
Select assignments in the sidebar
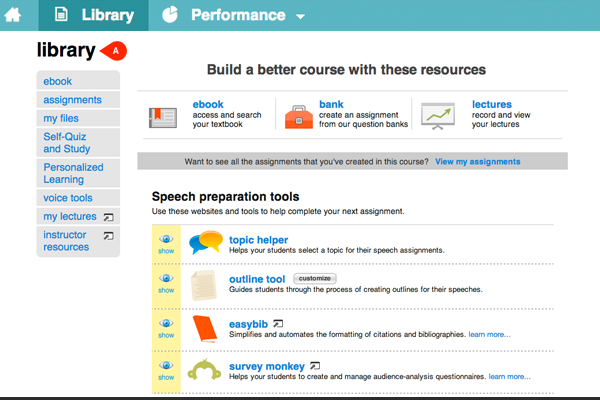72,100
